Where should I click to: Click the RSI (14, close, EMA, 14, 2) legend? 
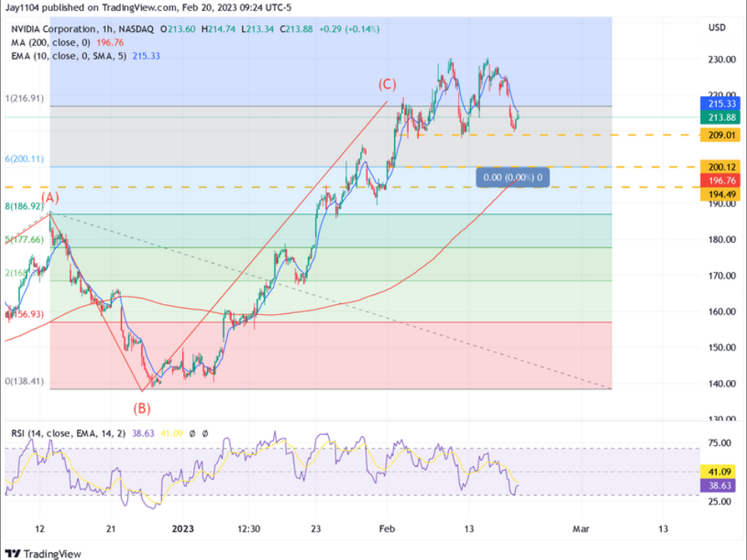tap(68, 434)
